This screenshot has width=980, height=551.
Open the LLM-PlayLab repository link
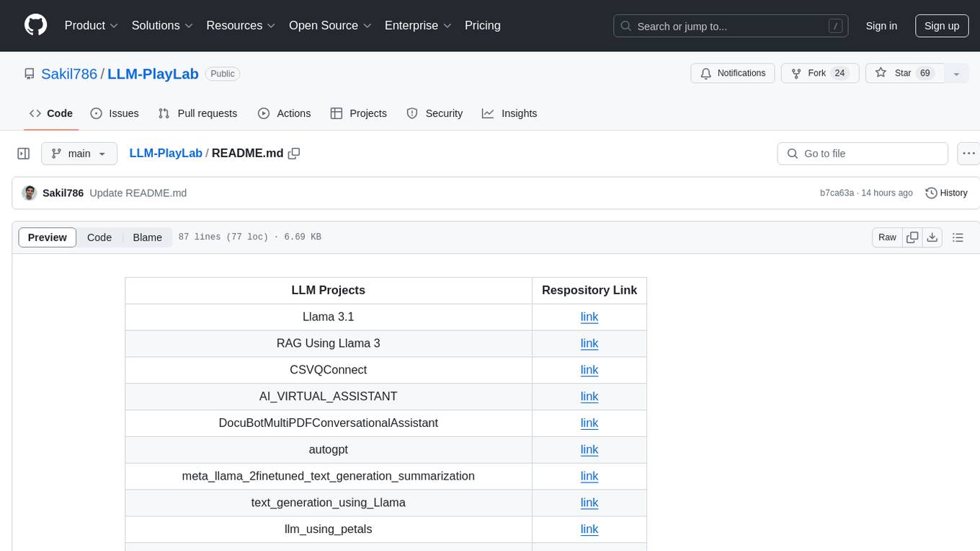(153, 74)
